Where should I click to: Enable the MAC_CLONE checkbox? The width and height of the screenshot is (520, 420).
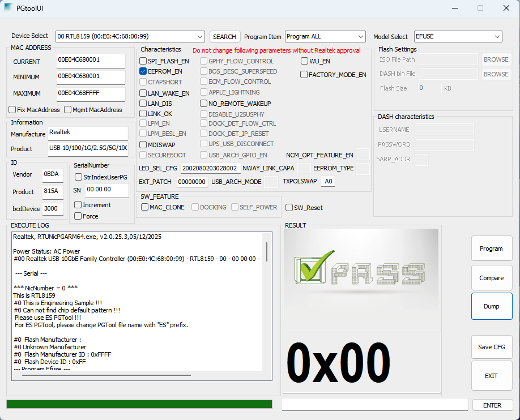[x=145, y=207]
